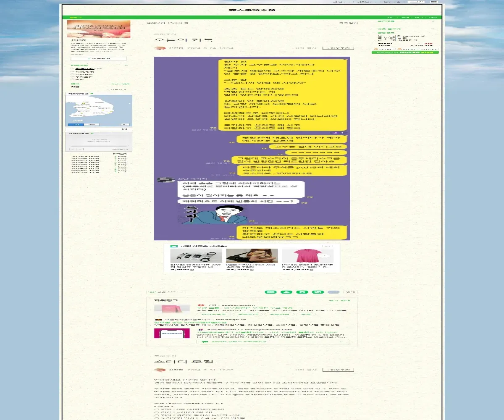Expand the neighbor bloggers widget
Screen dimensions: 504x420
[x=432, y=29]
